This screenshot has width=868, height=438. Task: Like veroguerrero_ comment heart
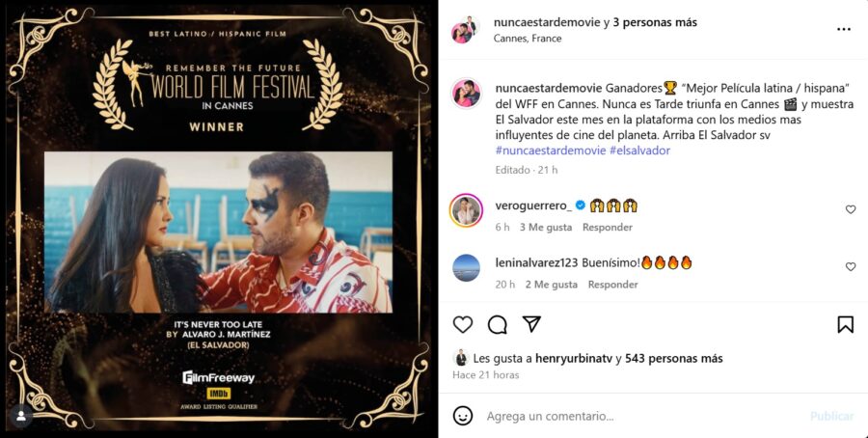pyautogui.click(x=851, y=209)
